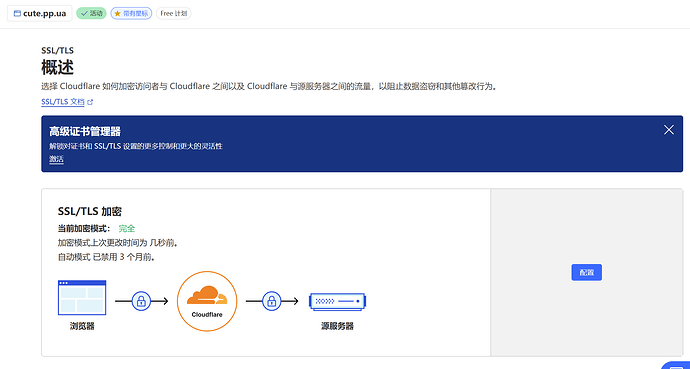Open the 配置 configure button

(587, 272)
